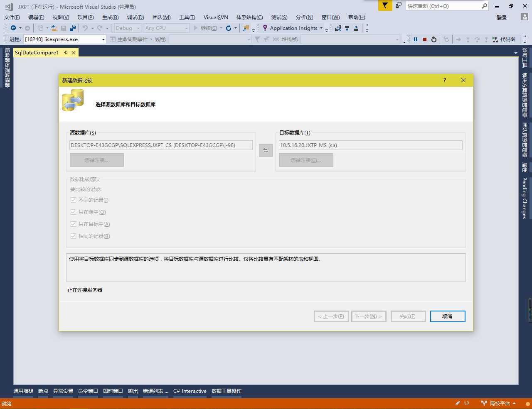532x409 pixels.
Task: Open 代码图 code map icon
Action: [495, 39]
